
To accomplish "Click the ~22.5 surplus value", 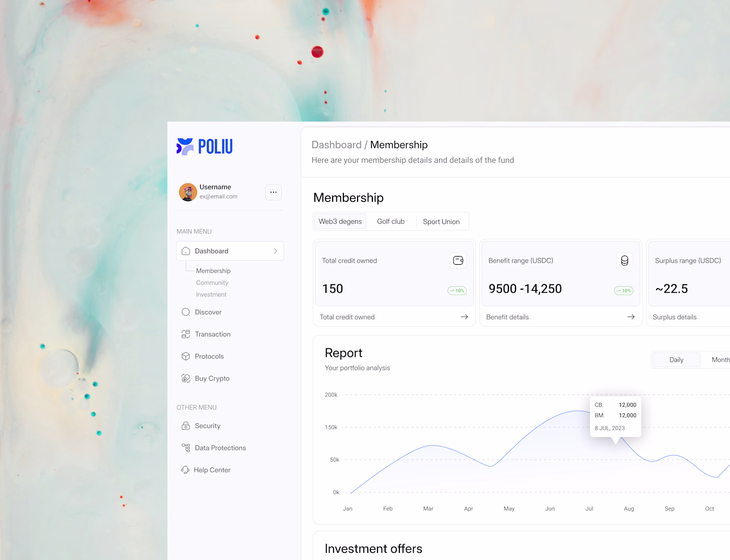I will point(671,289).
